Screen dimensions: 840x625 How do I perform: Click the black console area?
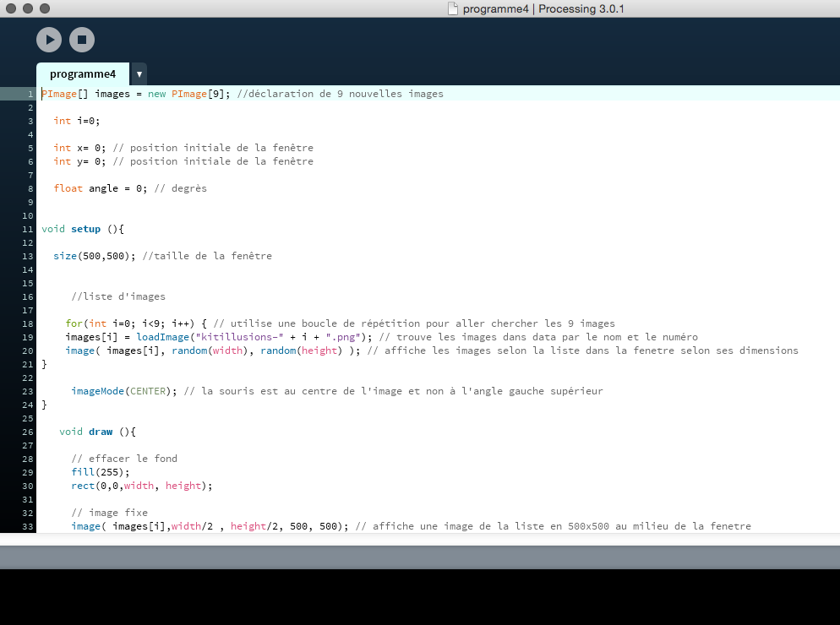coord(420,597)
